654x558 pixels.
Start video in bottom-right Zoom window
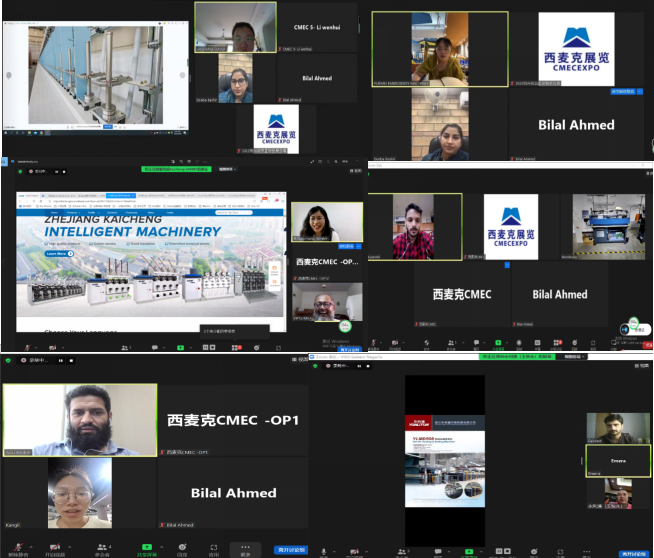click(x=355, y=551)
